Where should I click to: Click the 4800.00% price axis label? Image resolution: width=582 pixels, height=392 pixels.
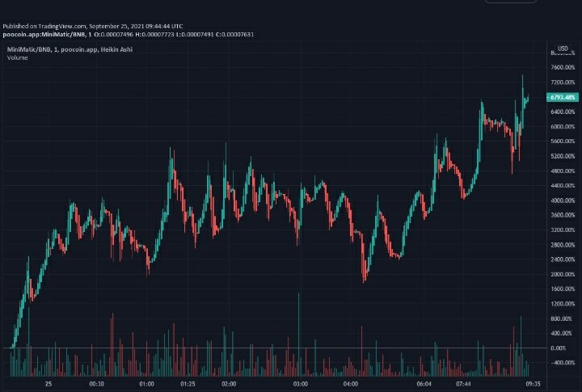pyautogui.click(x=563, y=171)
